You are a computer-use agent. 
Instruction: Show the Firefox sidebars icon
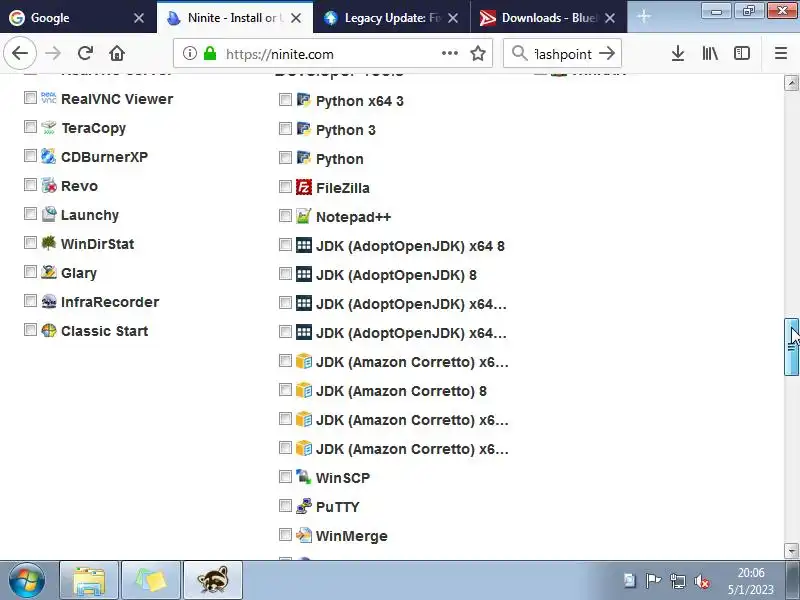[742, 53]
